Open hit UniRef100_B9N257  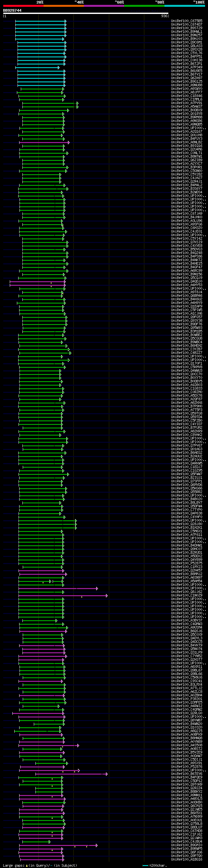(187, 35)
